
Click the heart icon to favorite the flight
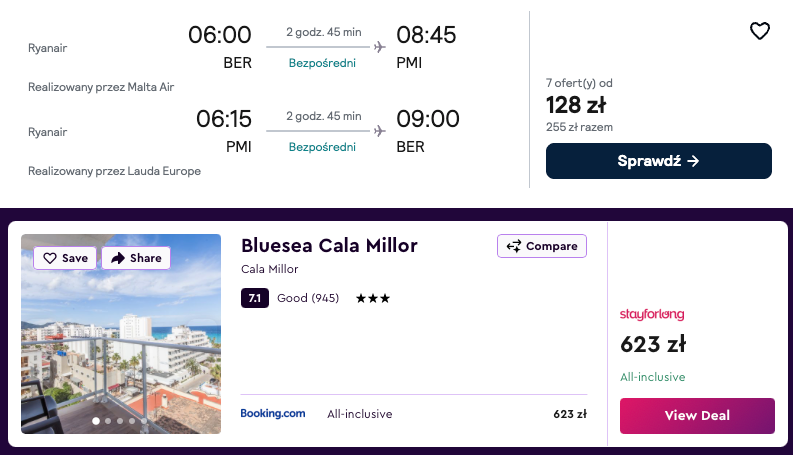(760, 31)
